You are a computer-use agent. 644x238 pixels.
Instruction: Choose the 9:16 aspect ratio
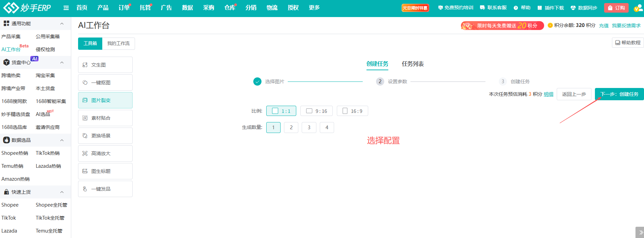point(316,111)
